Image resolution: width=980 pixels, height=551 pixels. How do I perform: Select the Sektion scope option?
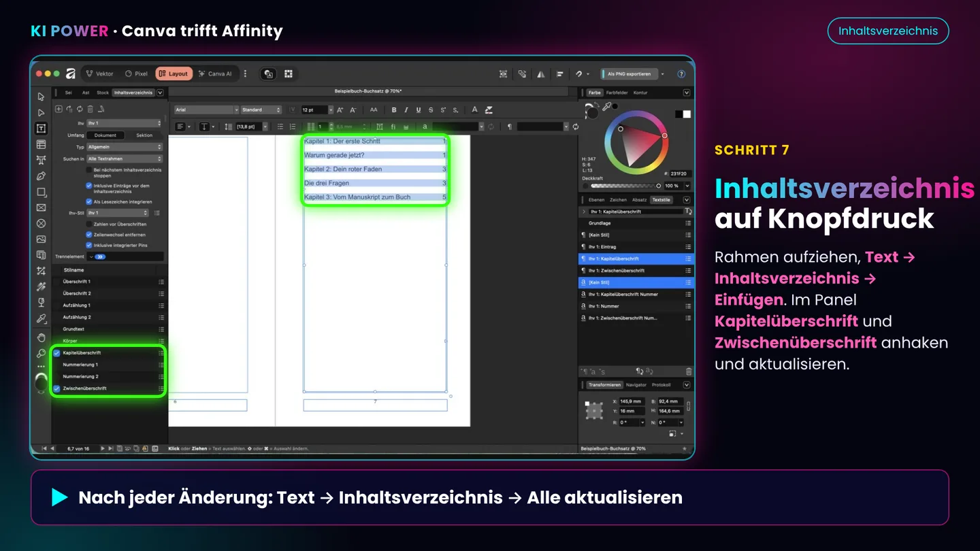144,135
